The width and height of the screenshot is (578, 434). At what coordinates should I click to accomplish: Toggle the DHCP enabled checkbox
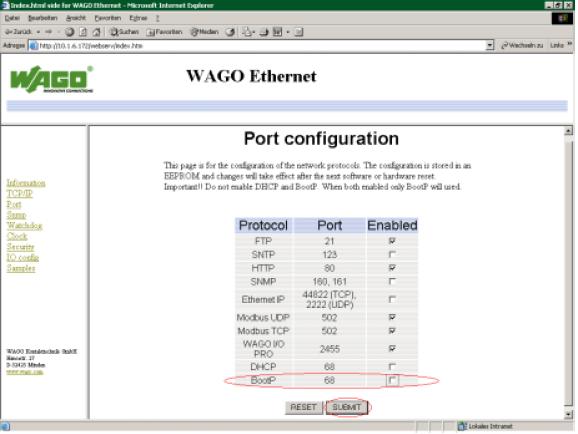pos(392,367)
